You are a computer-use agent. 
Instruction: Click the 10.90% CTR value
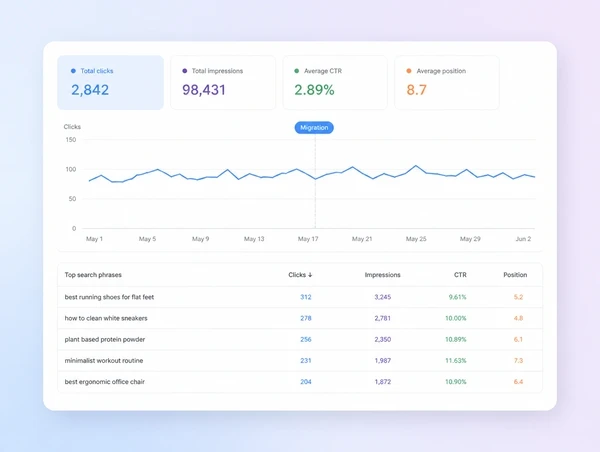[456, 382]
